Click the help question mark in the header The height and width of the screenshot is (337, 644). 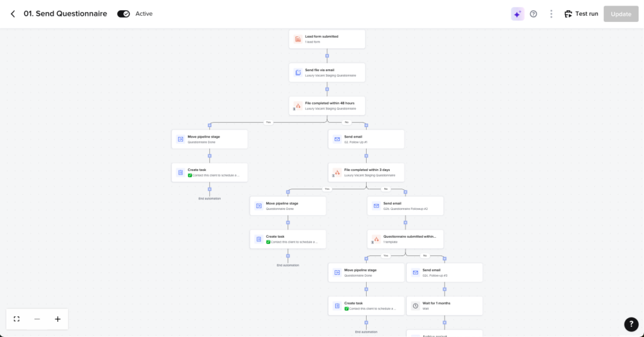[533, 14]
